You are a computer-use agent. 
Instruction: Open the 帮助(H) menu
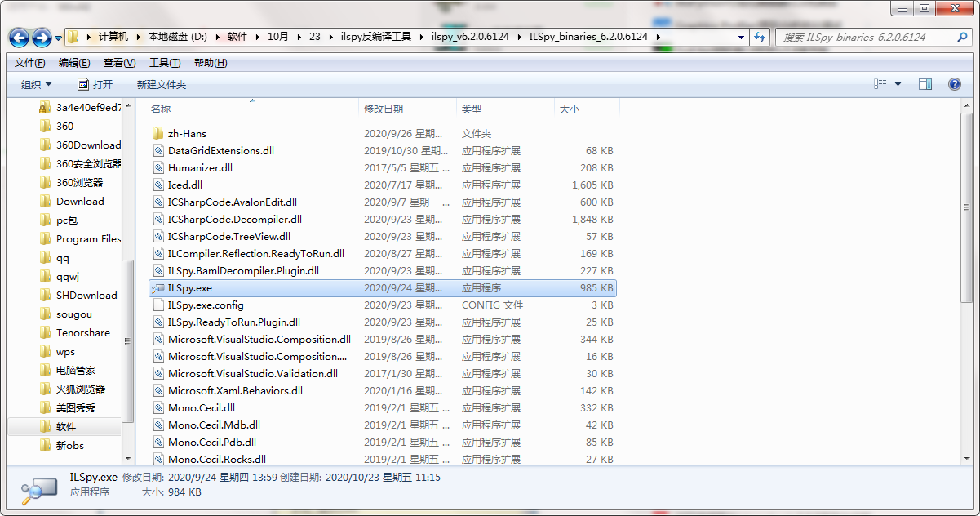pos(211,63)
